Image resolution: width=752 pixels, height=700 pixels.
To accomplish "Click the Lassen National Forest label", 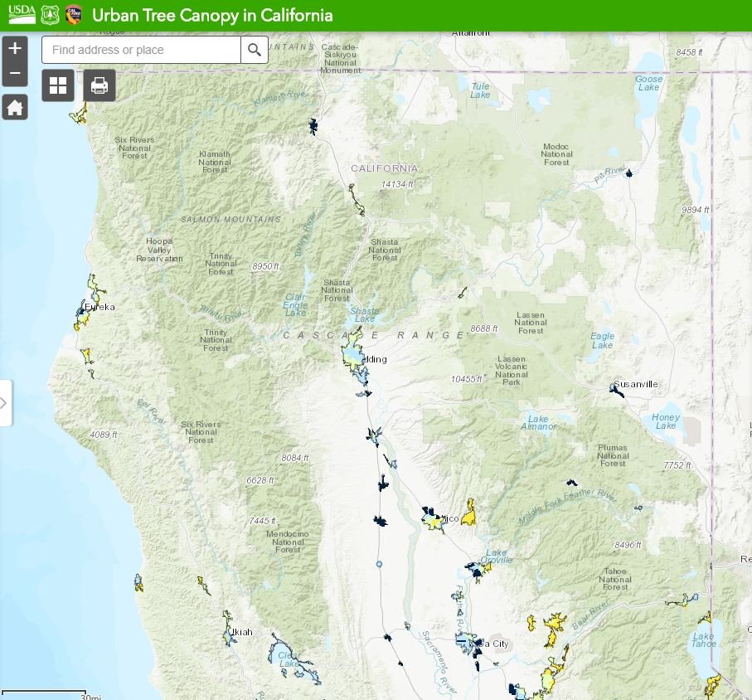I will (531, 323).
